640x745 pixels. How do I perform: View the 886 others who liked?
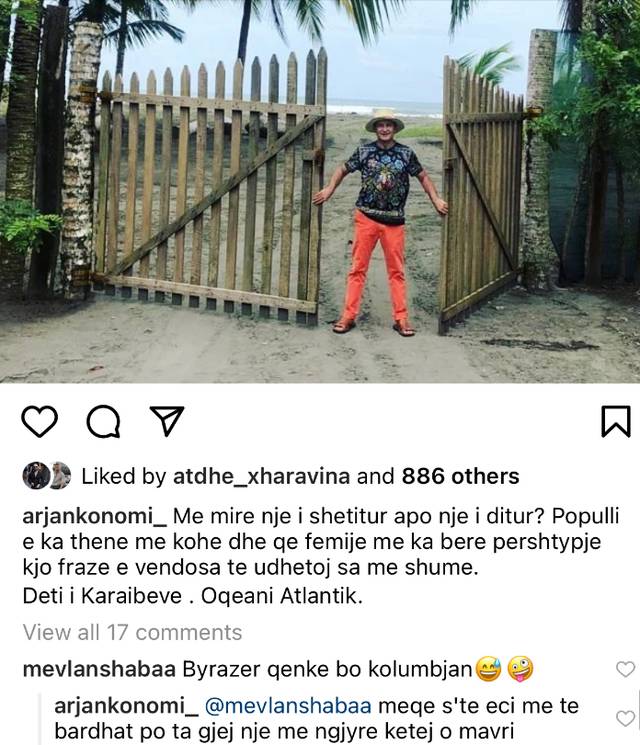click(x=460, y=476)
